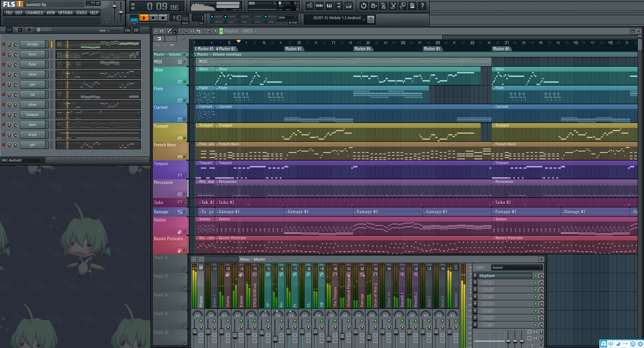Open the Elephant effect slot menu arrow
The height and width of the screenshot is (348, 644).
click(475, 276)
